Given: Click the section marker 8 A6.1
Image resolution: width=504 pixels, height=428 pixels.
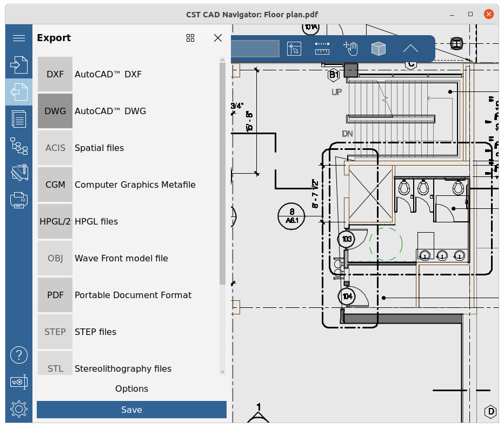Looking at the screenshot, I should click(291, 216).
